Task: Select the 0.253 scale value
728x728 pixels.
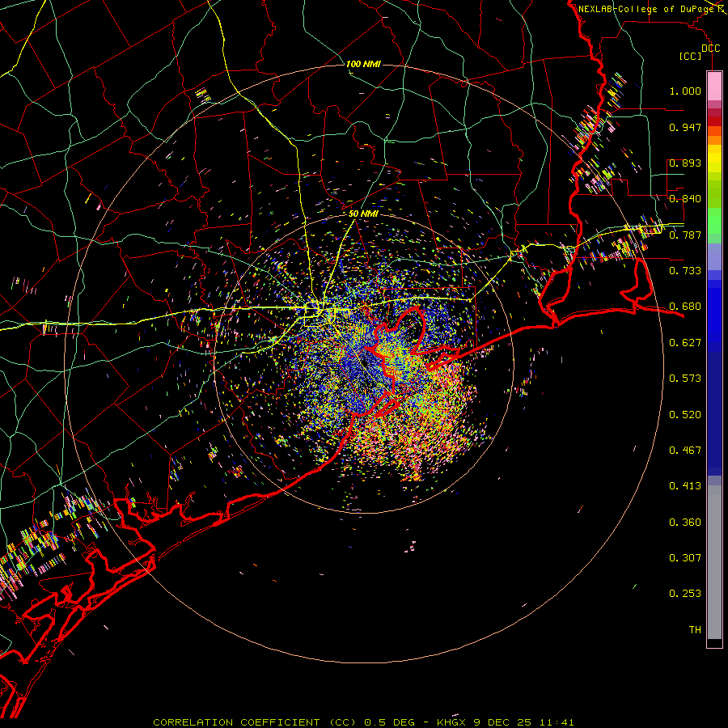Action: coord(685,594)
